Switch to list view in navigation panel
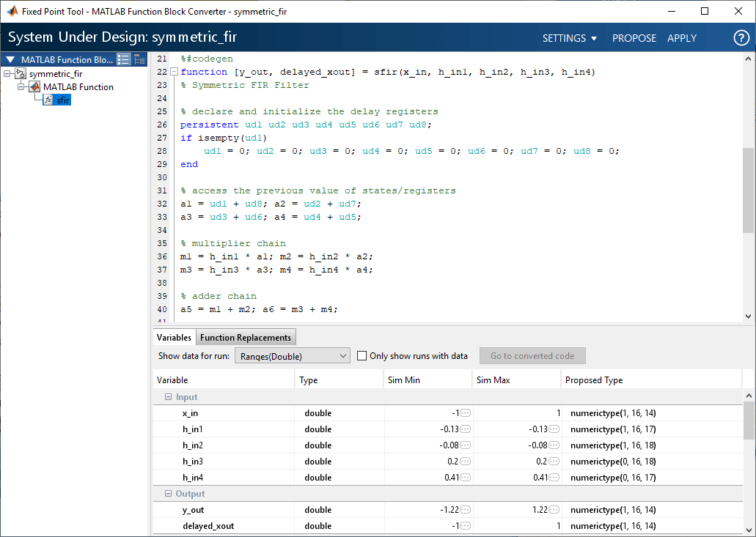 pos(123,60)
